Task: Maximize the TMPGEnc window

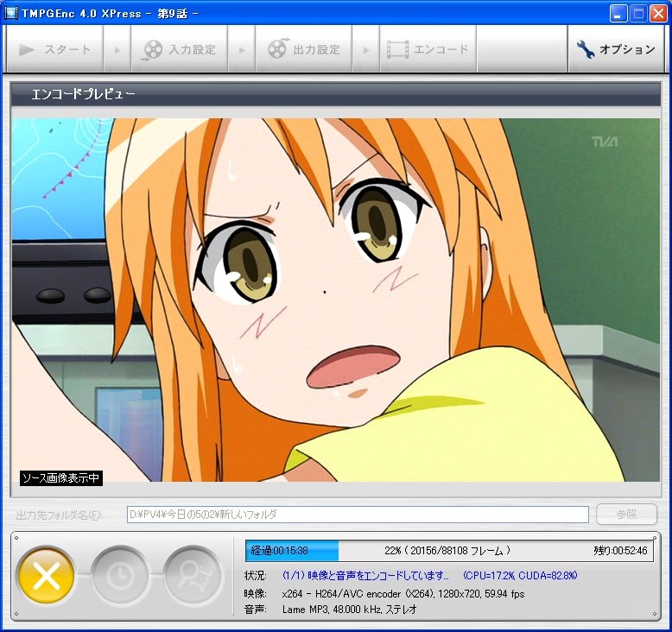Action: coord(638,14)
